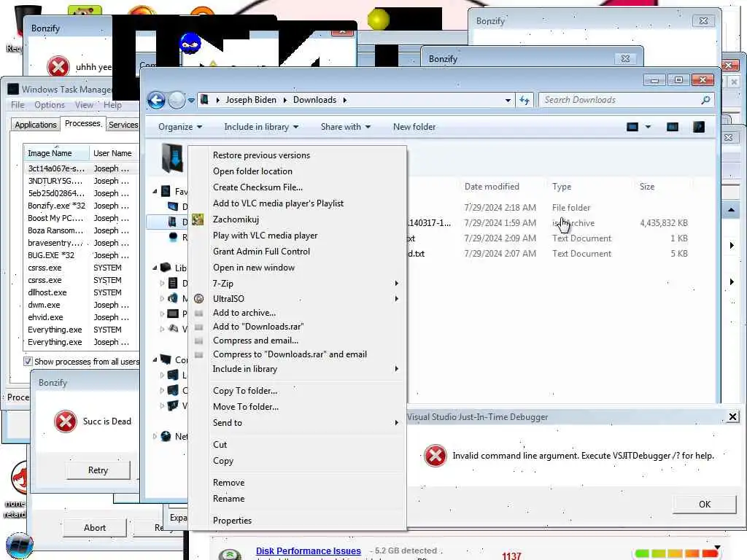This screenshot has height=560, width=747.
Task: Click OK in Just-In-Time Debugger dialog
Action: click(705, 505)
